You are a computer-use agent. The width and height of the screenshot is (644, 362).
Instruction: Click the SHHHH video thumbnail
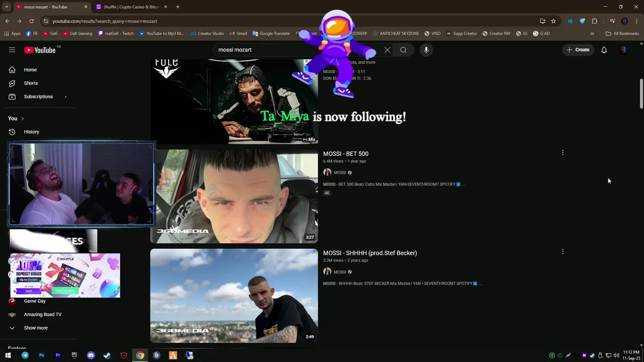[234, 296]
